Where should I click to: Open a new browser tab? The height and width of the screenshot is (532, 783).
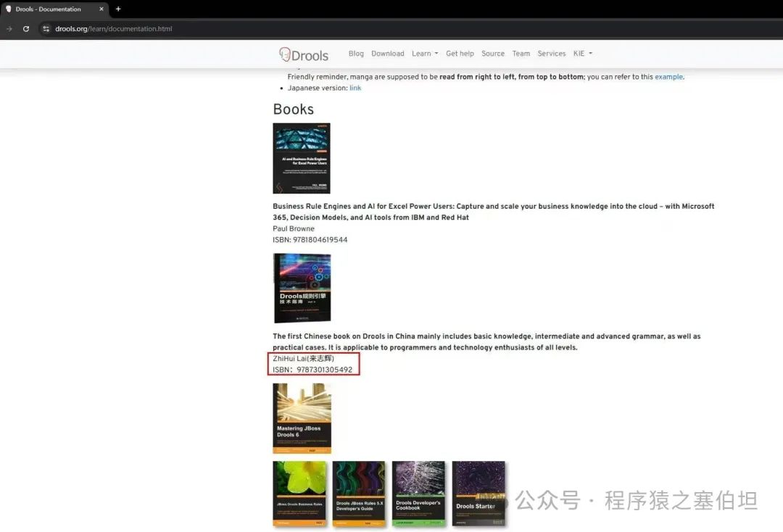pyautogui.click(x=118, y=9)
